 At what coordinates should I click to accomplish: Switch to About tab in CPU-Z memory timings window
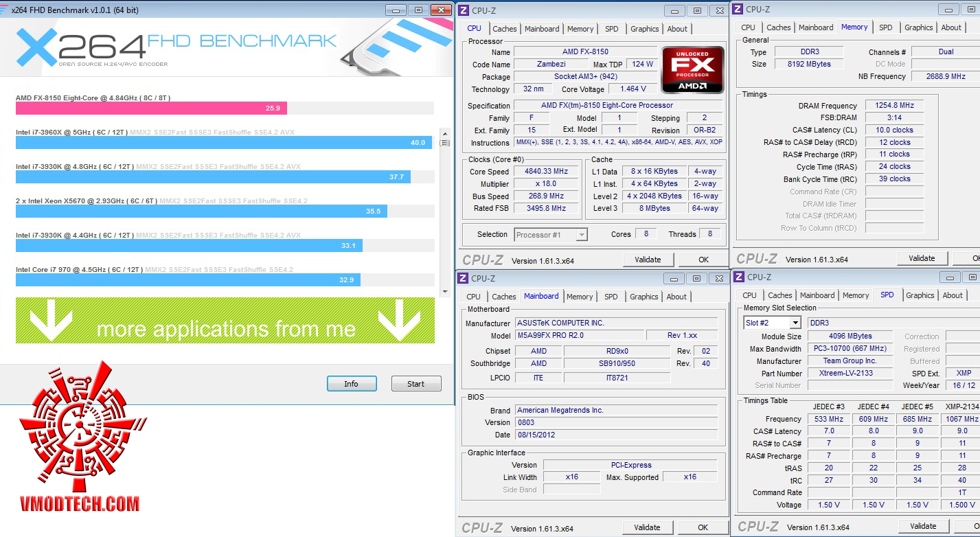pos(951,27)
